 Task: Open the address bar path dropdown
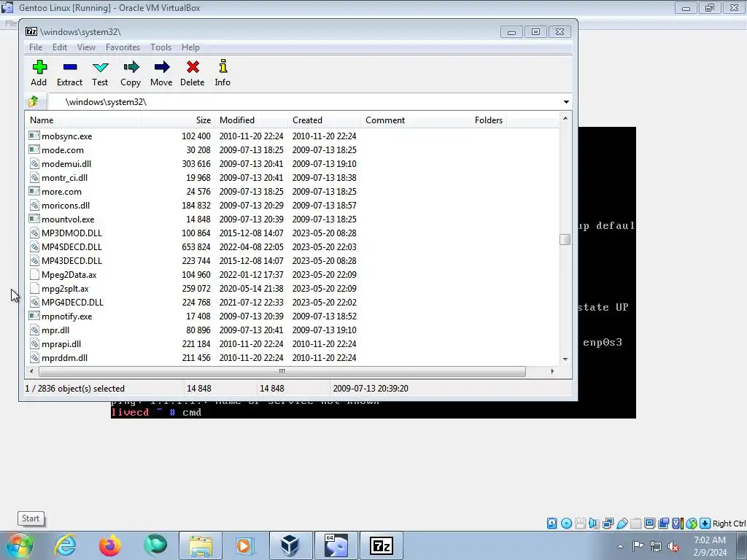tap(566, 102)
